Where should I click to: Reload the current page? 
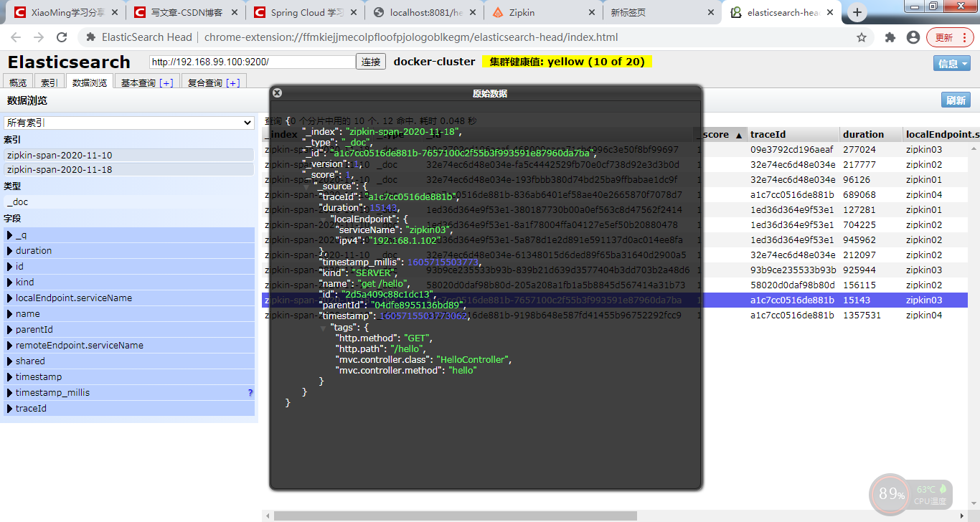point(62,37)
